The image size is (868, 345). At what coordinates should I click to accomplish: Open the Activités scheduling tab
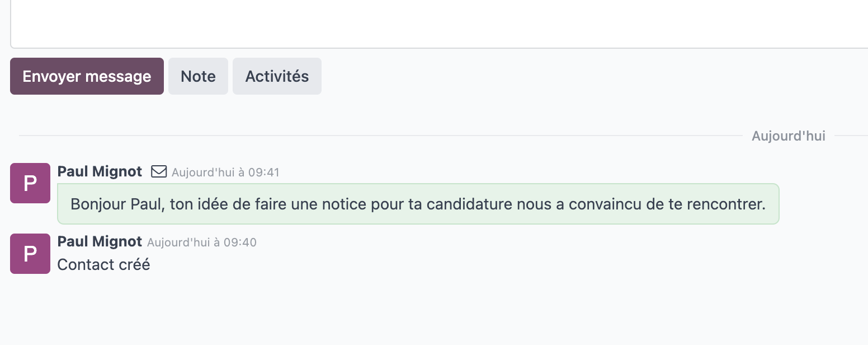point(277,76)
